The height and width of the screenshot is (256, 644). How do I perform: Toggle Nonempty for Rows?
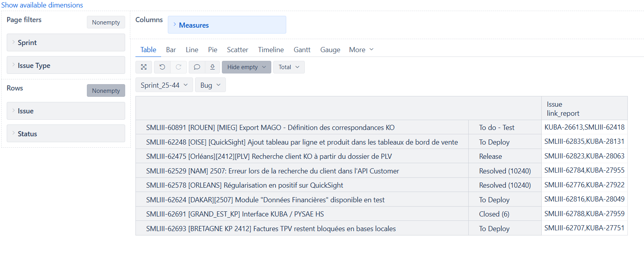[106, 91]
